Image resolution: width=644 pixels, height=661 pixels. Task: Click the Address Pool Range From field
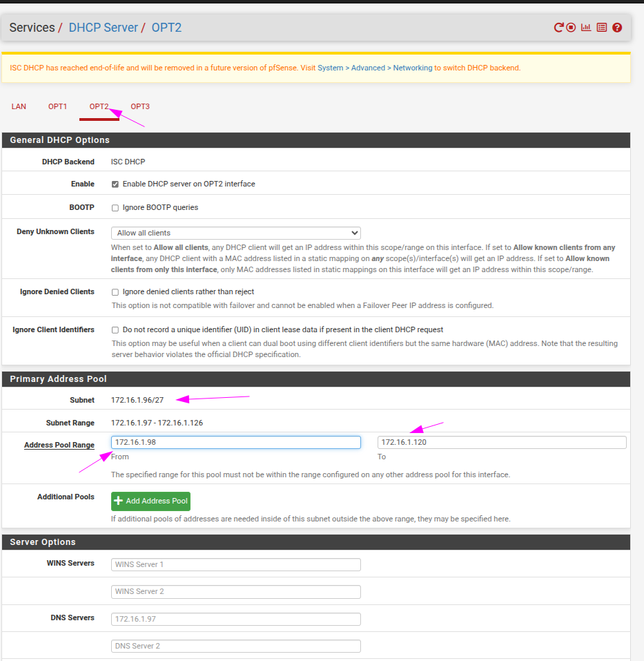[235, 442]
